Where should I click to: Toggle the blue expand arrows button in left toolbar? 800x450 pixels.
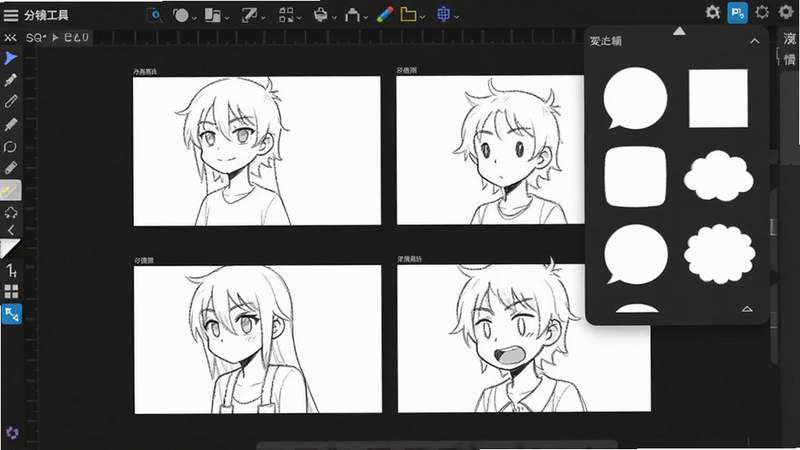tap(11, 314)
